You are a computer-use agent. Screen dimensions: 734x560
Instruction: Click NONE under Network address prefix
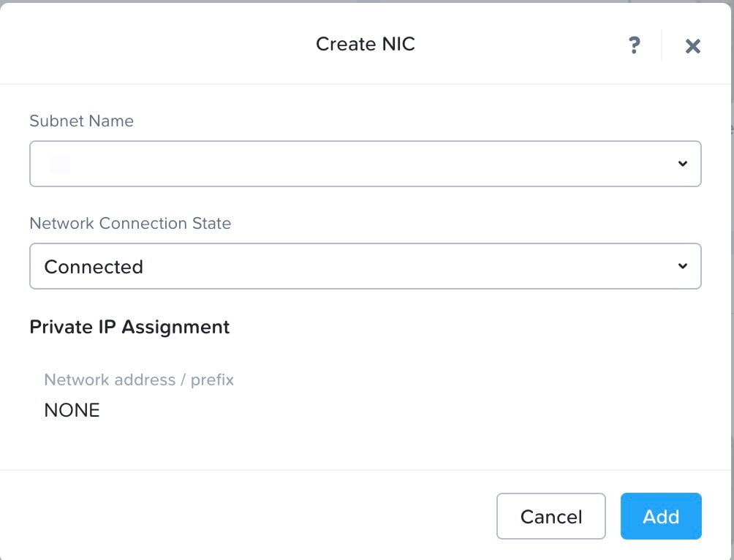point(72,410)
